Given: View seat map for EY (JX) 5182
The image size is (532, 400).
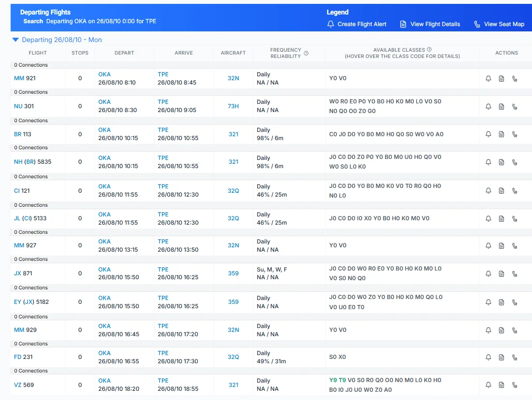Looking at the screenshot, I should tap(515, 302).
